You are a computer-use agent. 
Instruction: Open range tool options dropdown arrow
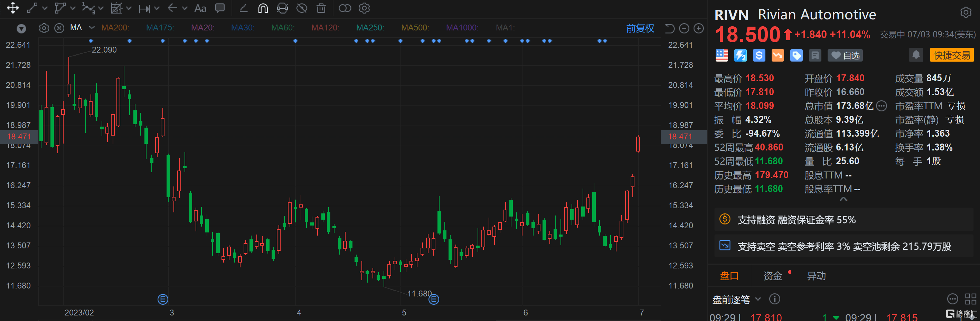pos(157,8)
